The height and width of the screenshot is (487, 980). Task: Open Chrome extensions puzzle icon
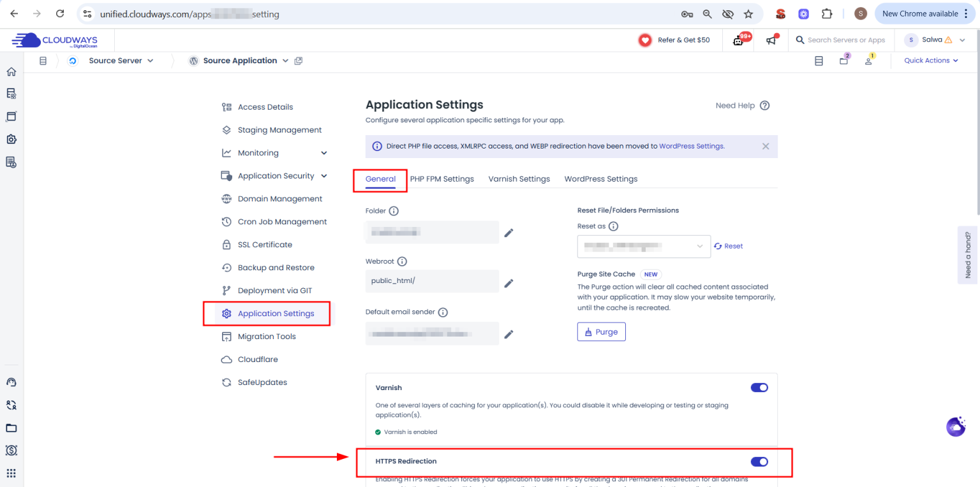coord(828,13)
